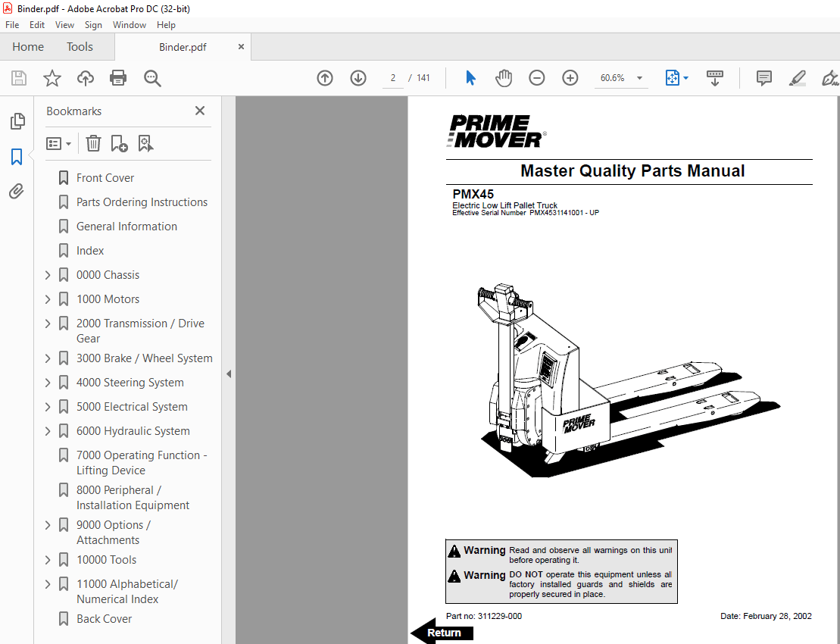Open the Highlight text tool
The height and width of the screenshot is (644, 840).
(797, 77)
